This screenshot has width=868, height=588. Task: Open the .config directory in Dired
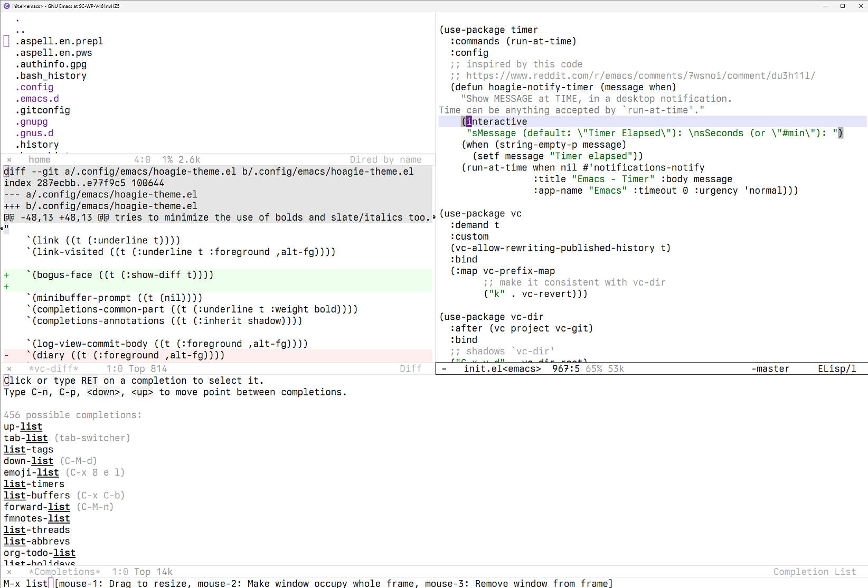(x=34, y=87)
